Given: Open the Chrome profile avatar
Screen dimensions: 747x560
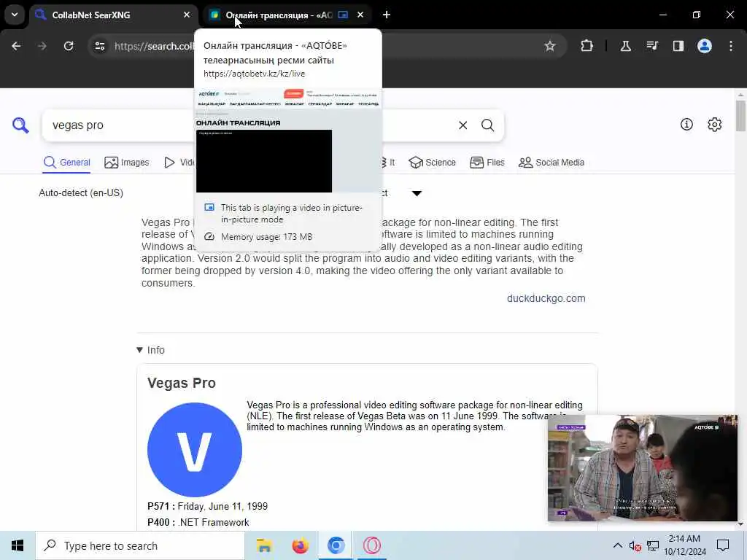Looking at the screenshot, I should coord(704,46).
